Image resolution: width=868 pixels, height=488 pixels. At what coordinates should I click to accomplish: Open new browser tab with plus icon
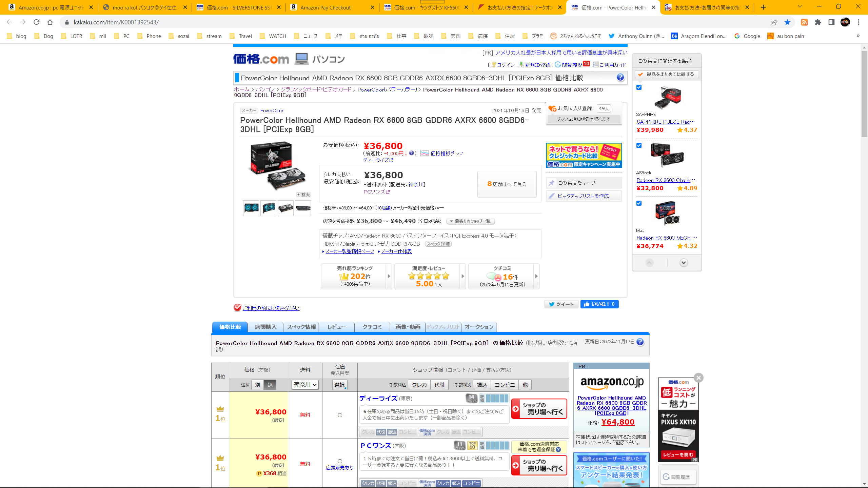tap(763, 7)
